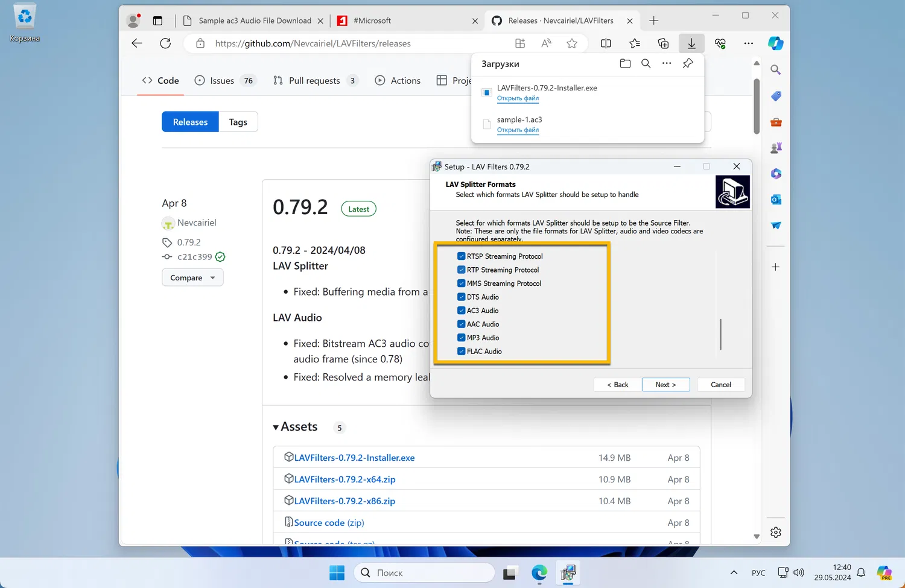Viewport: 905px width, 588px height.
Task: Go back with the browser arrow
Action: (x=137, y=43)
